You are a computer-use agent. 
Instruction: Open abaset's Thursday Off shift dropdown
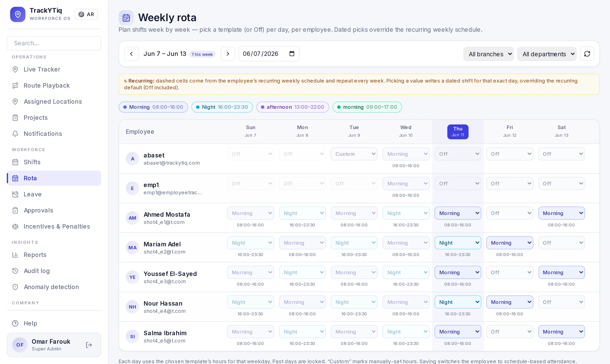458,154
